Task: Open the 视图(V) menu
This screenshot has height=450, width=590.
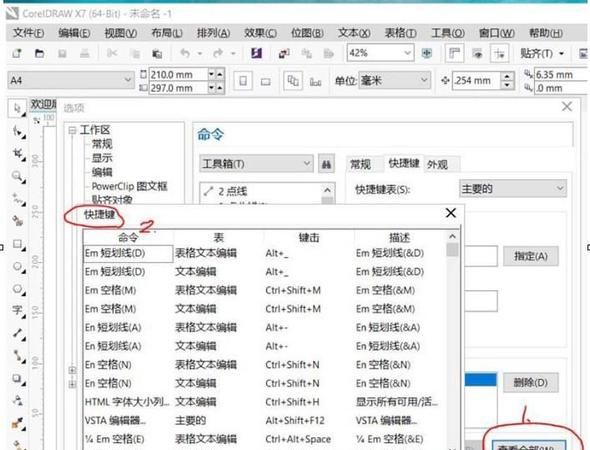Action: click(x=120, y=33)
